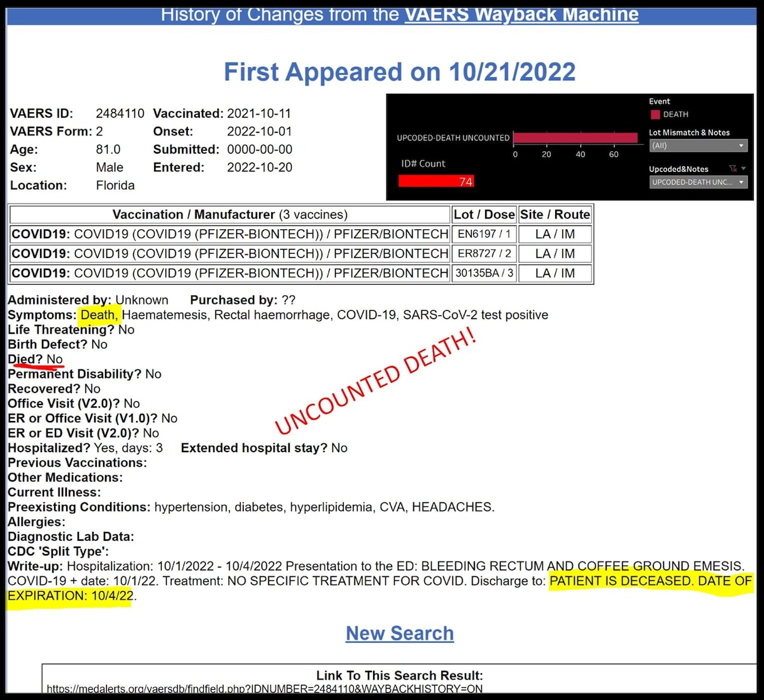Click the DEATH legend color swatch

coord(655,115)
